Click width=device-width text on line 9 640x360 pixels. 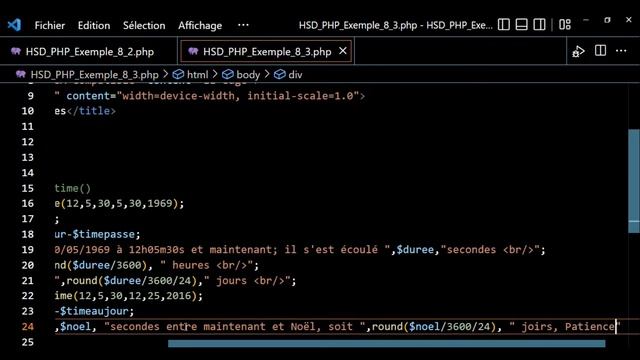(178, 96)
